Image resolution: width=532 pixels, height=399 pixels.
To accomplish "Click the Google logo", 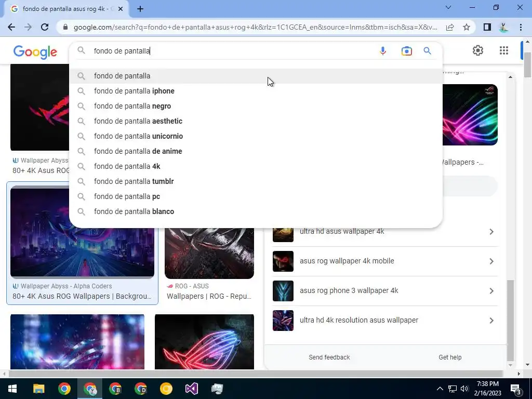I will (35, 52).
